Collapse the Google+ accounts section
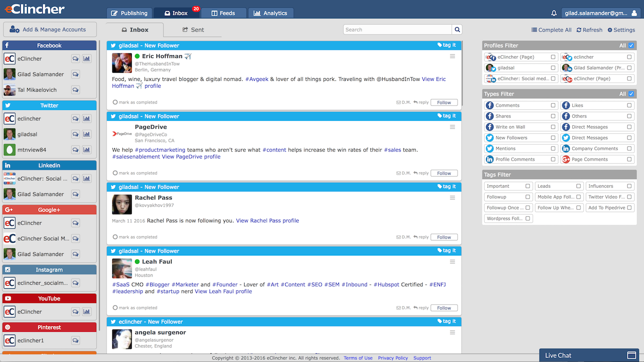644x362 pixels. (x=49, y=210)
